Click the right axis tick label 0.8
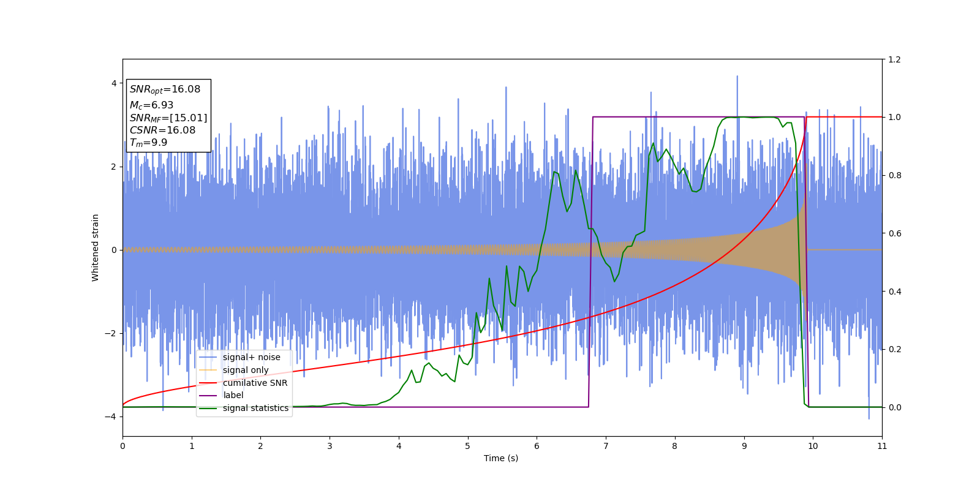The width and height of the screenshot is (980, 490). click(x=894, y=175)
